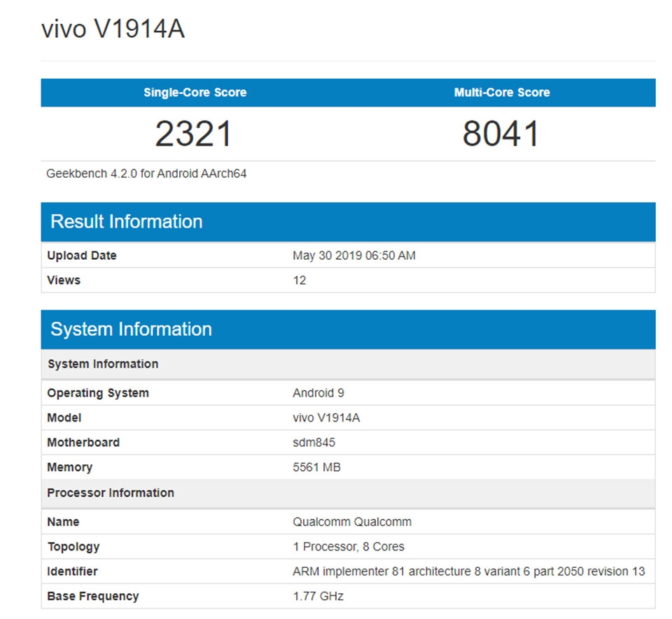Select the Multi-Core Score header

[502, 92]
